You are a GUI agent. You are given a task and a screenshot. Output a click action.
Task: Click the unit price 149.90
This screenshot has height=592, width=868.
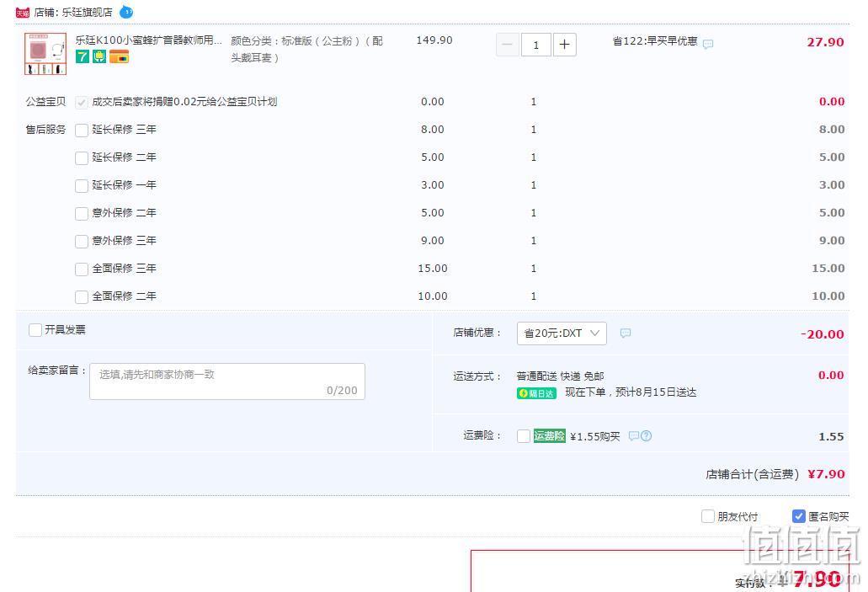click(x=434, y=40)
